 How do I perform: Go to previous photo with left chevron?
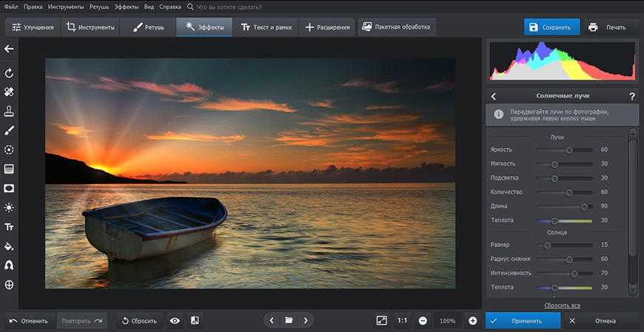[272, 321]
